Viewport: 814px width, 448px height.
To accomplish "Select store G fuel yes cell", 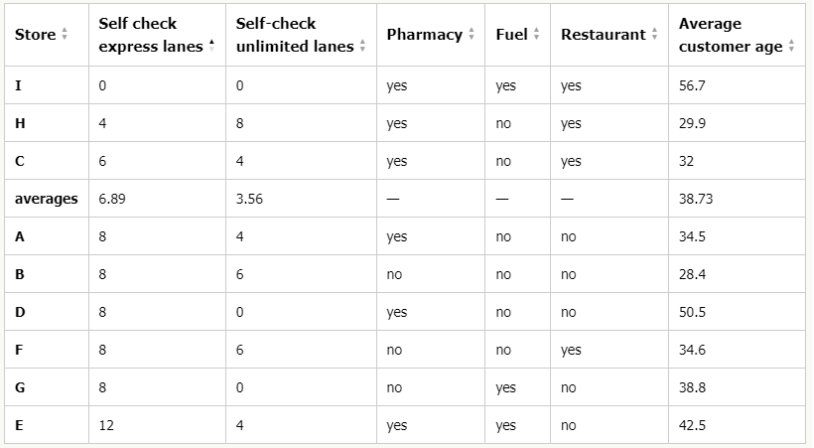I will tap(518, 387).
